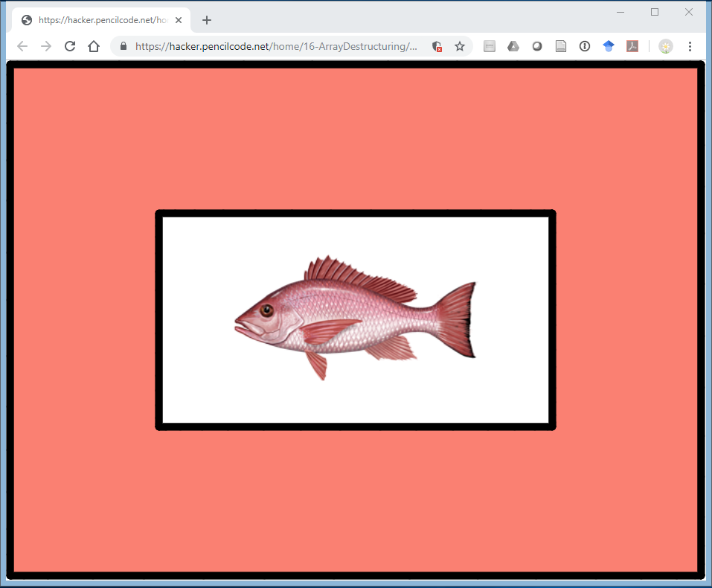Open the Google Drive extension

pos(513,46)
